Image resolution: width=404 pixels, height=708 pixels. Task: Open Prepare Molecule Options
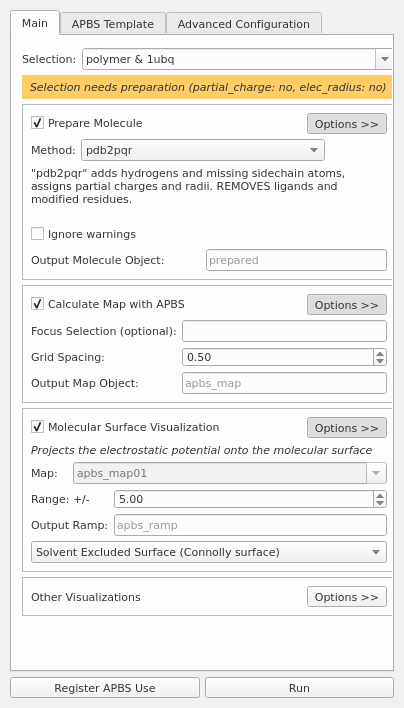(347, 124)
